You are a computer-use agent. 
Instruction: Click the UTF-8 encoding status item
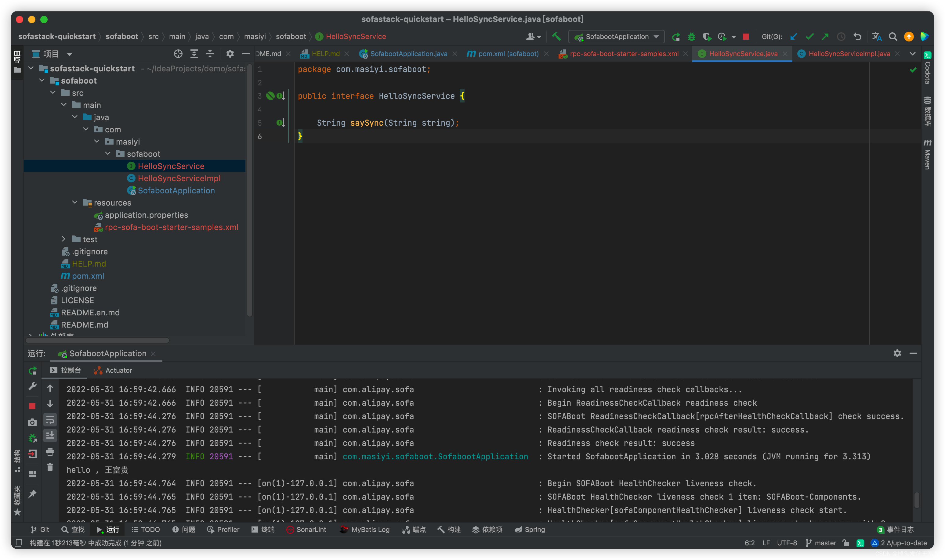(787, 543)
